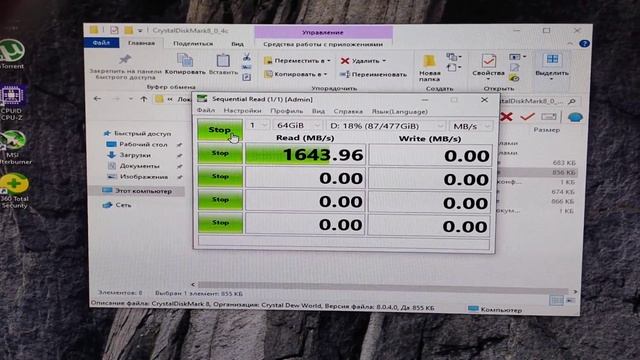Click the scissors cut icon in ribbon
The width and height of the screenshot is (640, 360).
pos(247,57)
